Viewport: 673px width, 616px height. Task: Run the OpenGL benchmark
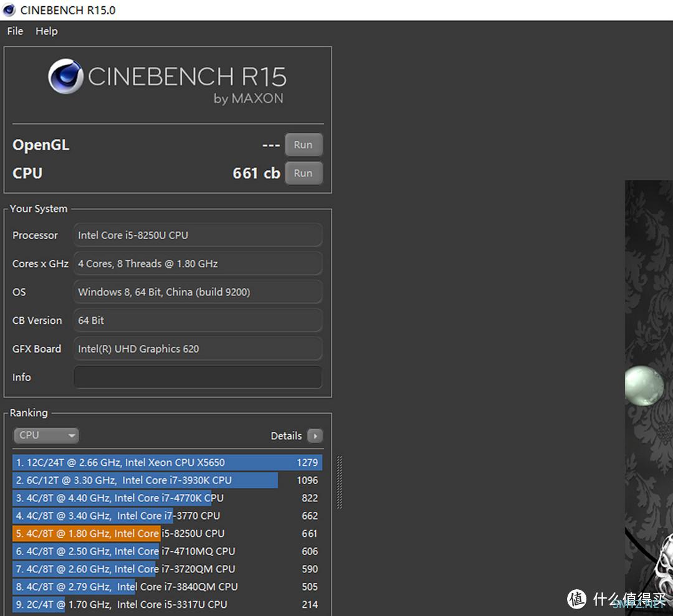303,145
